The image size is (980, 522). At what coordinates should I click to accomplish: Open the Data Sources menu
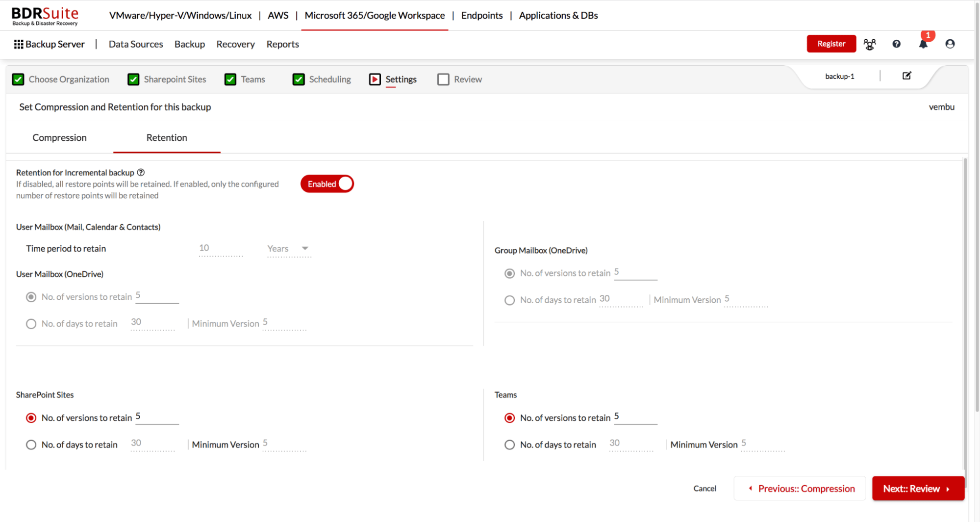pos(136,44)
